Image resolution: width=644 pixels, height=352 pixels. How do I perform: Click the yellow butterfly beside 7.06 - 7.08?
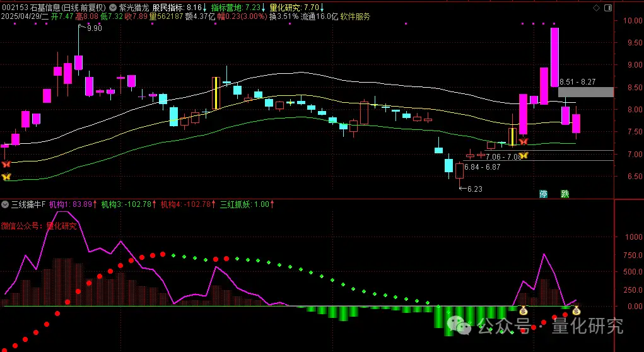tap(523, 155)
